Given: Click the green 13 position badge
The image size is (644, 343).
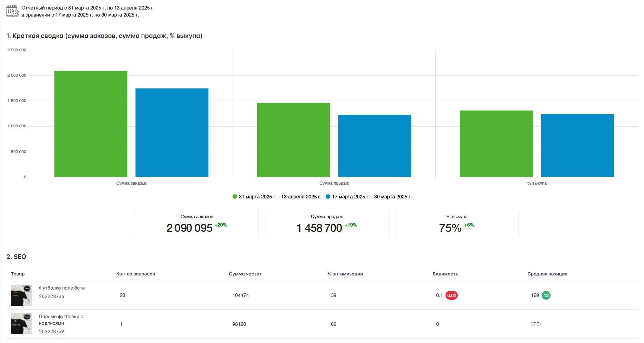Looking at the screenshot, I should pos(546,295).
